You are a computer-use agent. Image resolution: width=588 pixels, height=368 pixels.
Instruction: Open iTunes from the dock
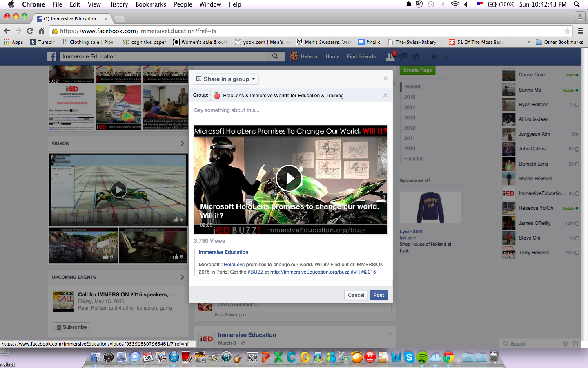(x=174, y=357)
